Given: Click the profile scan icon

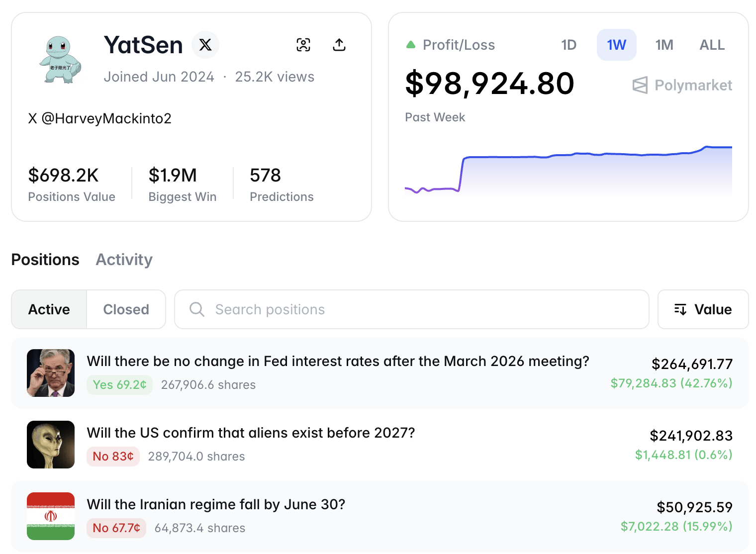Looking at the screenshot, I should pyautogui.click(x=303, y=45).
